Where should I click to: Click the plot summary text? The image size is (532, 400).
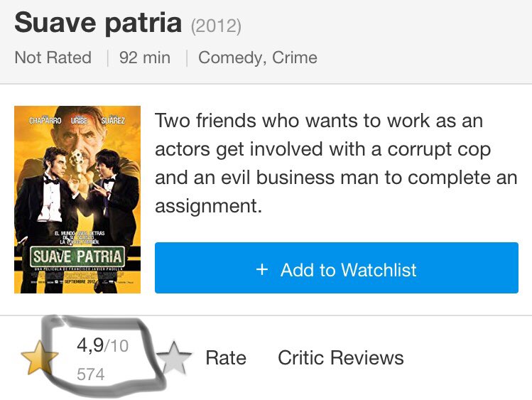[336, 163]
